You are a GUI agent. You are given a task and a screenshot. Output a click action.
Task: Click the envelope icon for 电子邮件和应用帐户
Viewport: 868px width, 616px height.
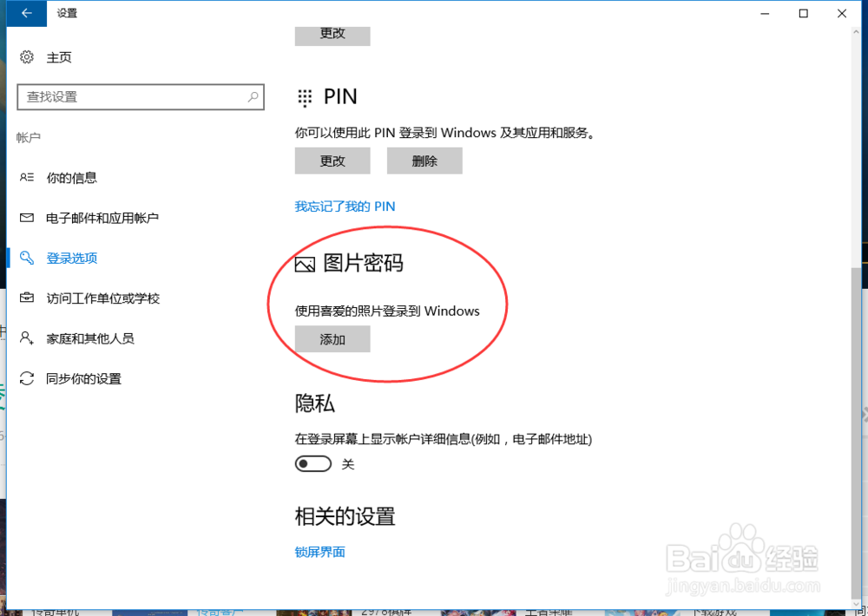[27, 218]
